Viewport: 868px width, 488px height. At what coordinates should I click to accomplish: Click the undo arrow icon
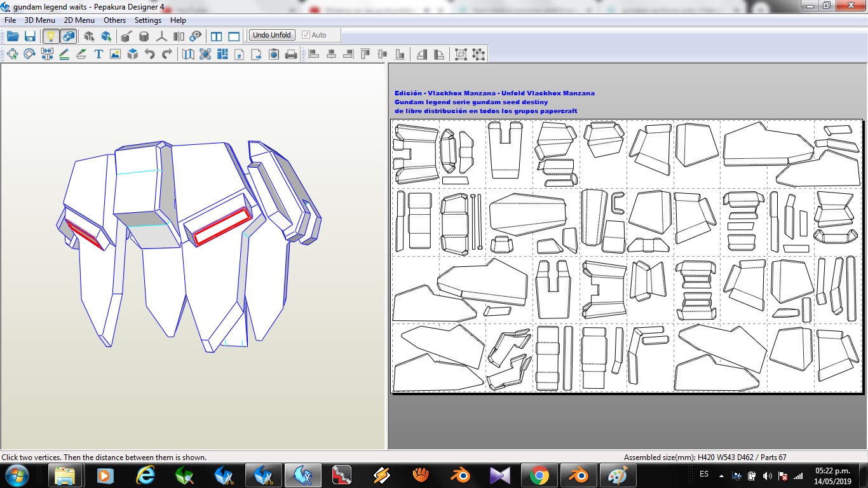149,54
